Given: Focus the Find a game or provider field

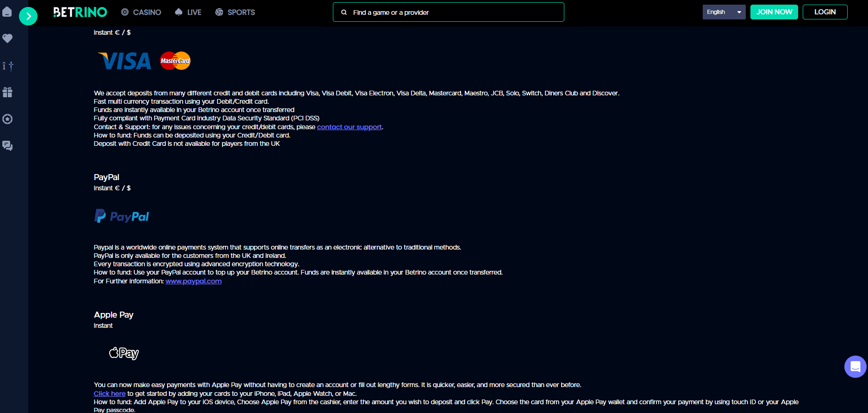Looking at the screenshot, I should coord(448,12).
